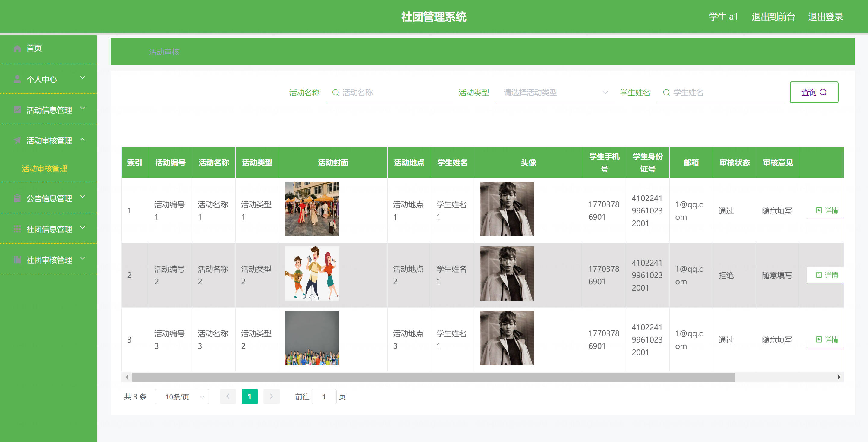Image resolution: width=868 pixels, height=442 pixels.
Task: Click 拒绝 status in row 2
Action: point(726,275)
